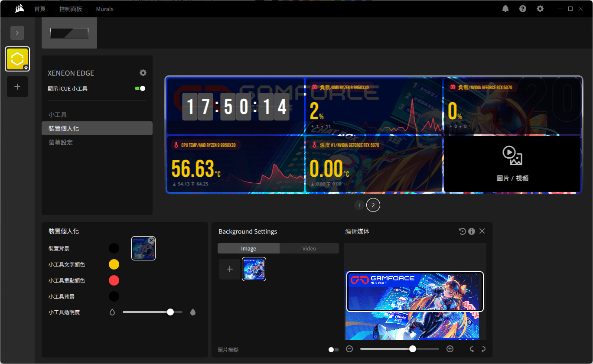
Task: Click the picture/video media widget icon
Action: click(512, 156)
